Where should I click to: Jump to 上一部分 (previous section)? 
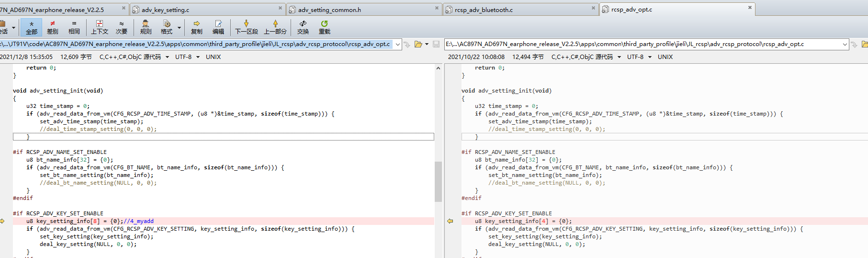pos(275,27)
